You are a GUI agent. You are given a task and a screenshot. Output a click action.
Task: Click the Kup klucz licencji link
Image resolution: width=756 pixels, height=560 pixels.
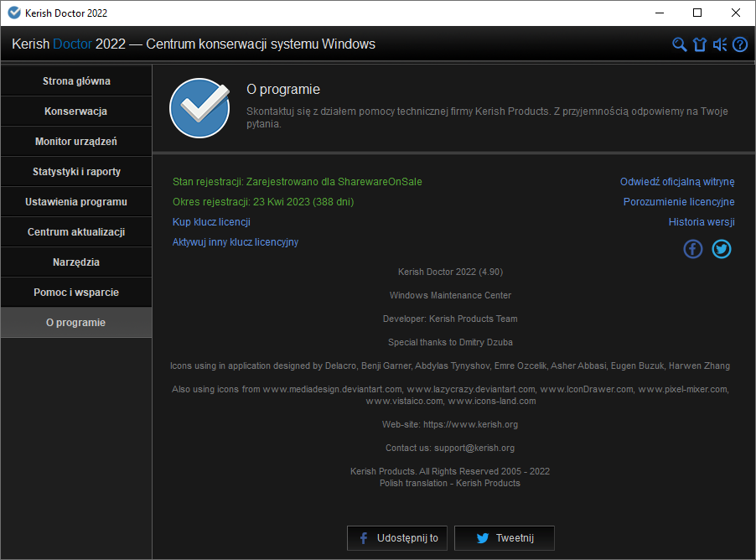[x=211, y=222]
